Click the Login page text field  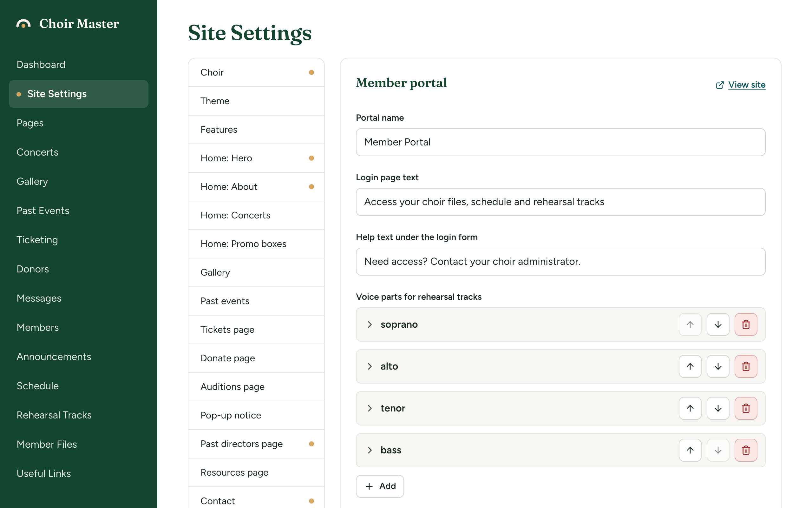pos(560,202)
